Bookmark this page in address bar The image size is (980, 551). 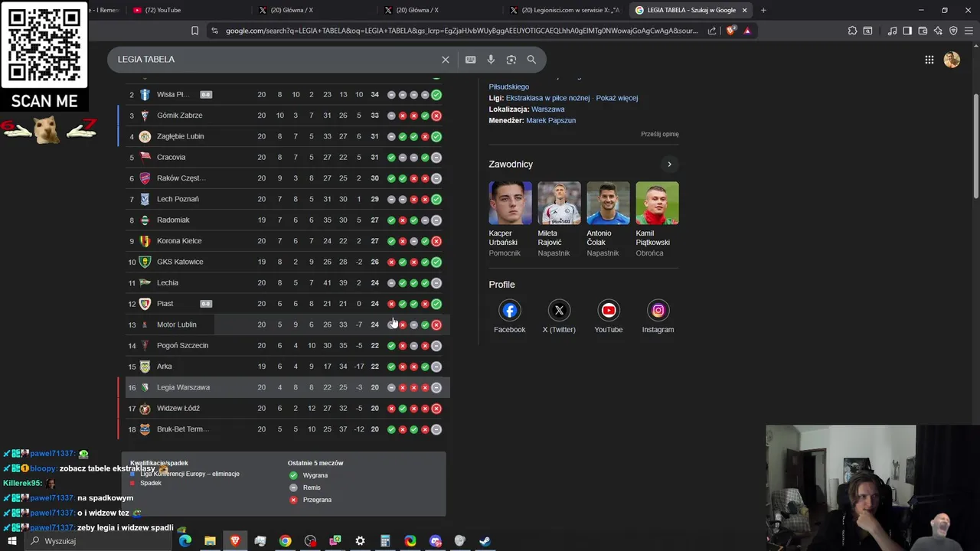point(194,31)
